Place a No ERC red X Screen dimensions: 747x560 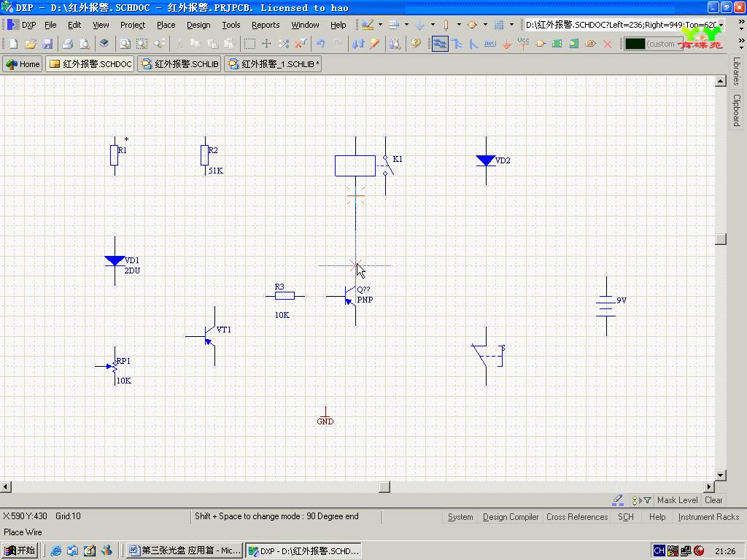608,44
